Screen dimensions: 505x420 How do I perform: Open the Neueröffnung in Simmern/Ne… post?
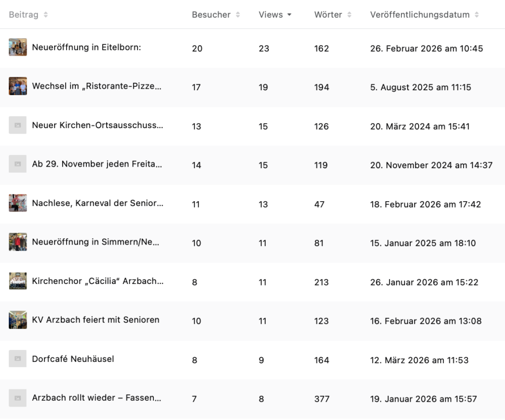[96, 243]
